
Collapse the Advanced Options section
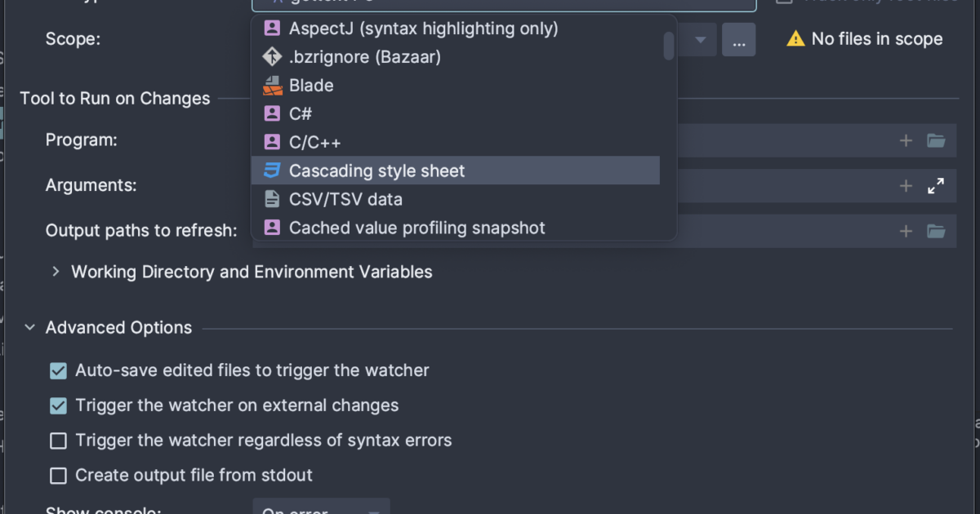click(x=30, y=328)
